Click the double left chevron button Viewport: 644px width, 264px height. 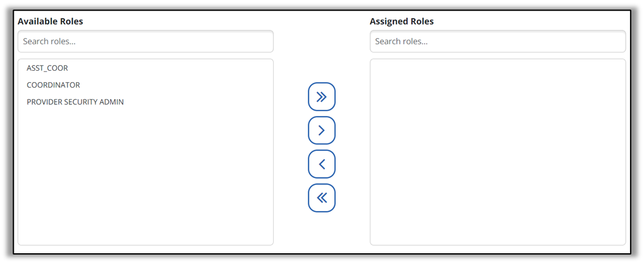click(x=322, y=198)
